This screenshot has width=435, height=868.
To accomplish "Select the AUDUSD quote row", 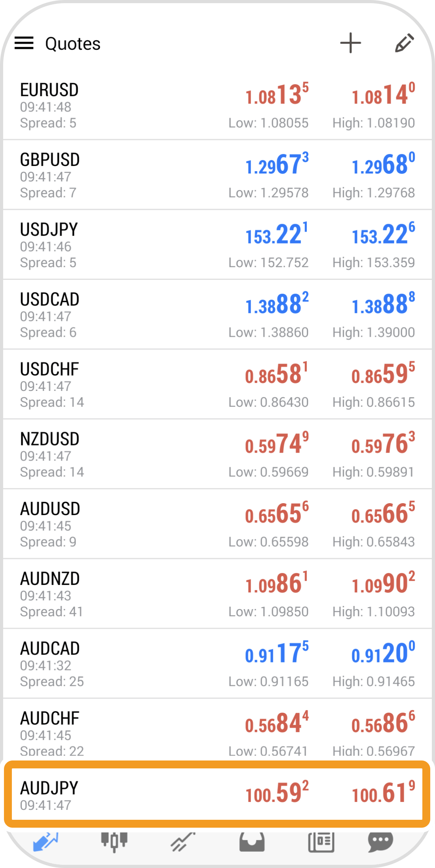I will [217, 524].
